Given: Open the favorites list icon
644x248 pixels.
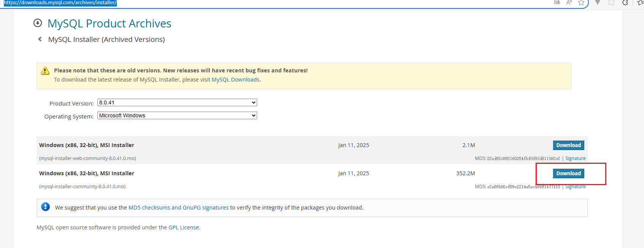Looking at the screenshot, I should [640, 3].
